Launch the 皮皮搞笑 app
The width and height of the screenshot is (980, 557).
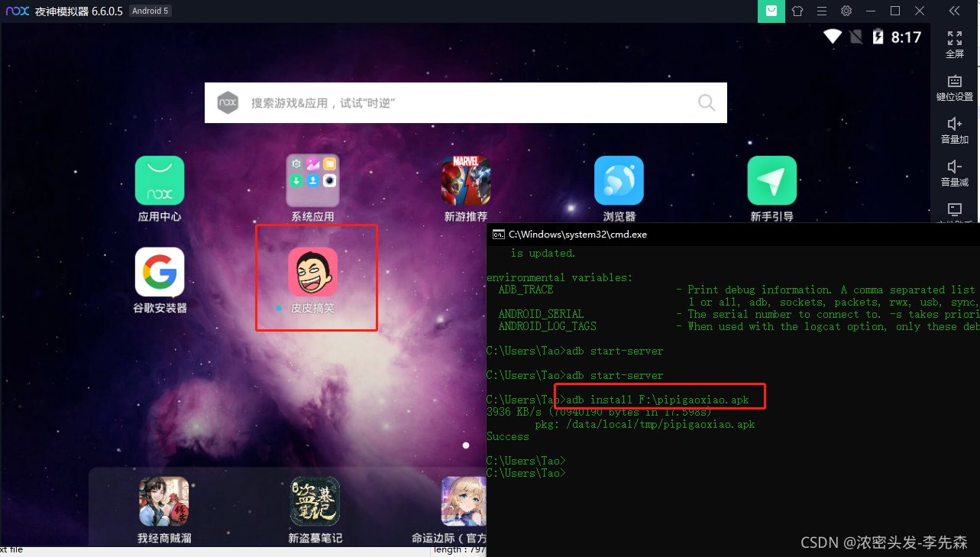[x=312, y=272]
